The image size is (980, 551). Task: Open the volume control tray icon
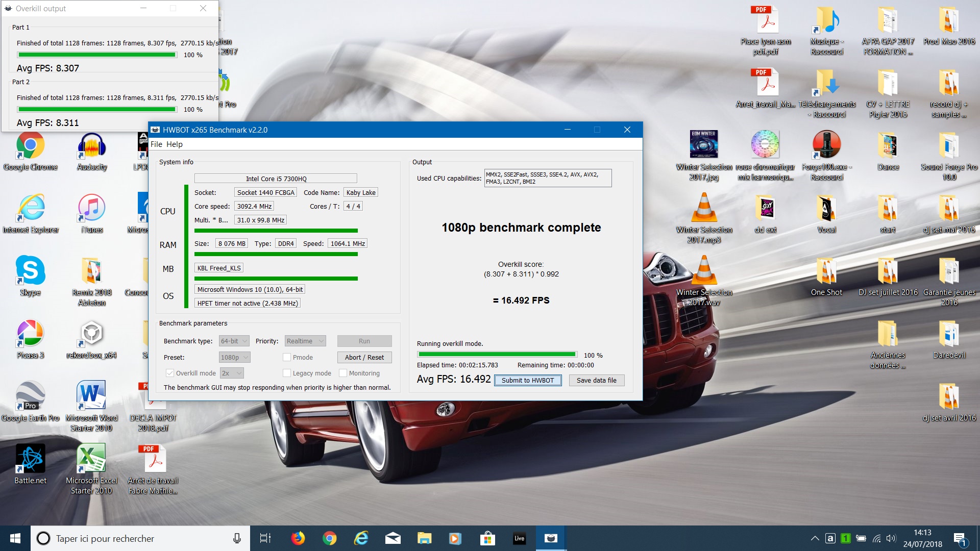click(x=891, y=538)
